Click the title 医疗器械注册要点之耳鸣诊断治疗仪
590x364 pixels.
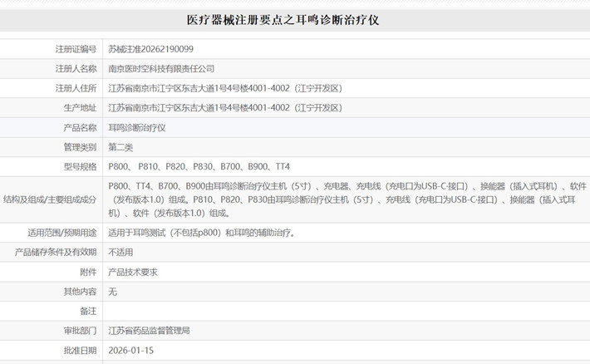[283, 20]
